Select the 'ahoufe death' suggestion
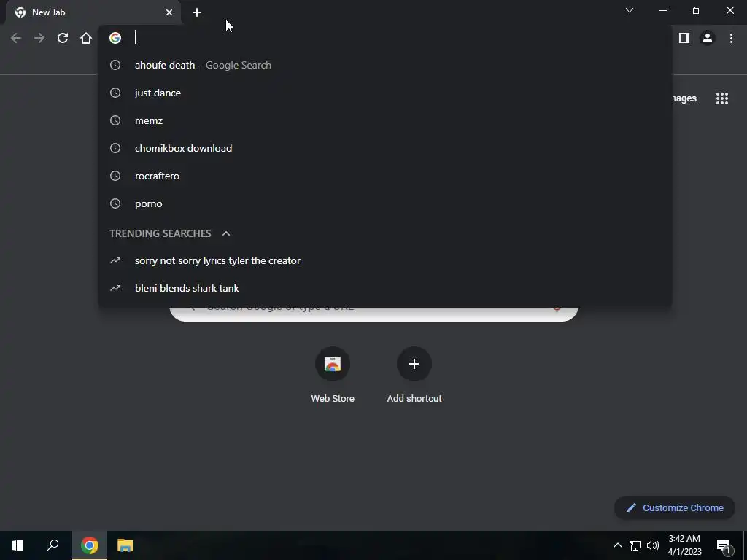 click(385, 65)
